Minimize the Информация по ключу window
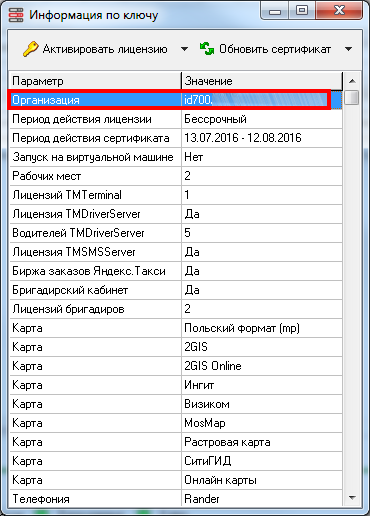Viewport: 370px width, 516px height. (275, 12)
